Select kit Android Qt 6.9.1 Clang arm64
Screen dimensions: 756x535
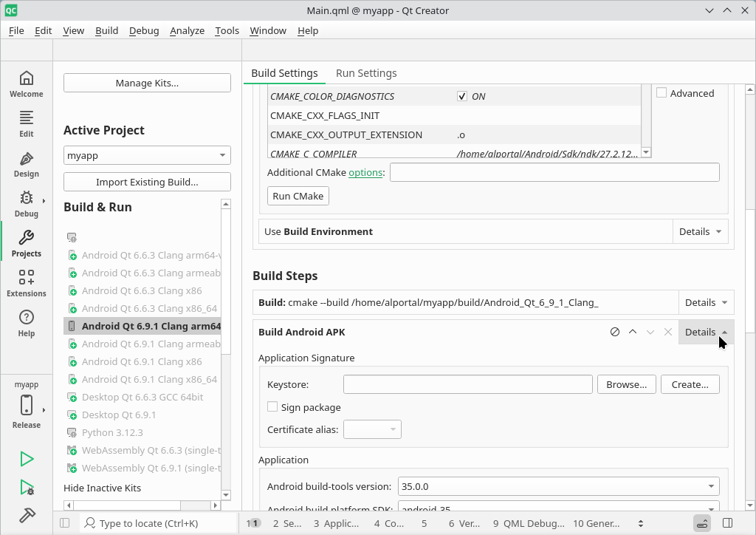point(142,326)
